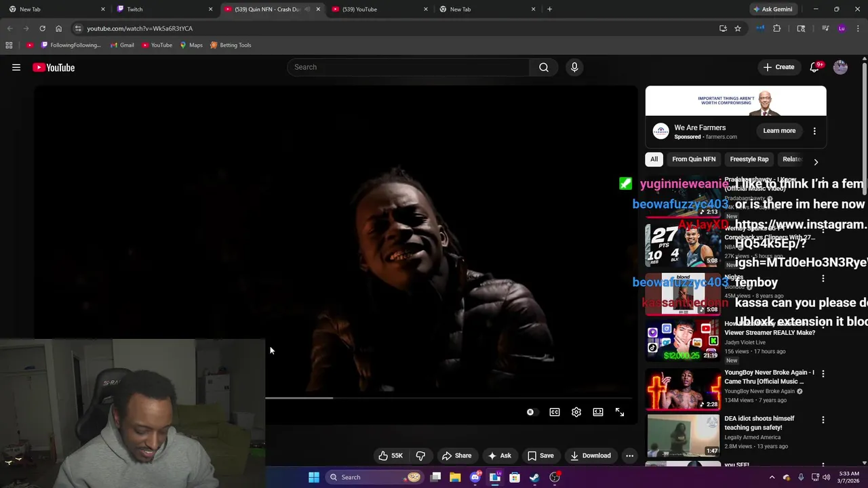Select the Freestyle Rap chip

tap(749, 159)
